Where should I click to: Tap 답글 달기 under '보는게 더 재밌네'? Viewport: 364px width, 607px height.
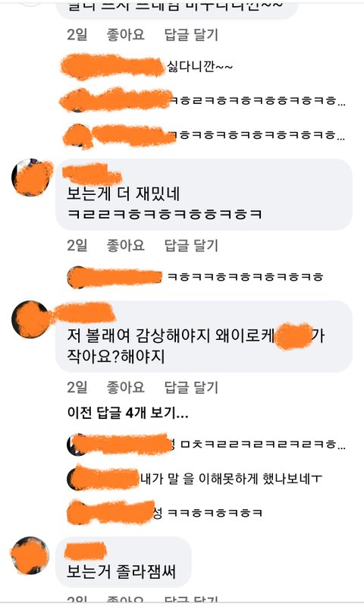click(191, 245)
